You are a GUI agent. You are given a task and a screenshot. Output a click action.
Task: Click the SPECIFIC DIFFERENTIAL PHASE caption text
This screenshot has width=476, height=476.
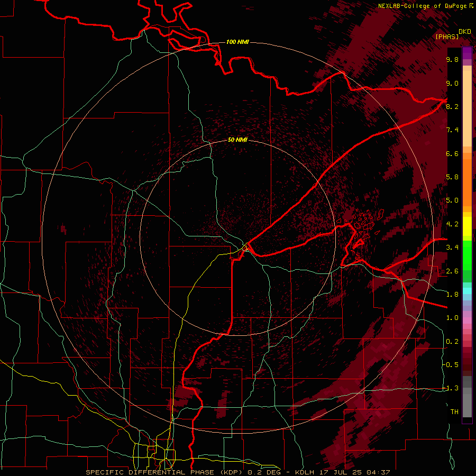pos(150,472)
